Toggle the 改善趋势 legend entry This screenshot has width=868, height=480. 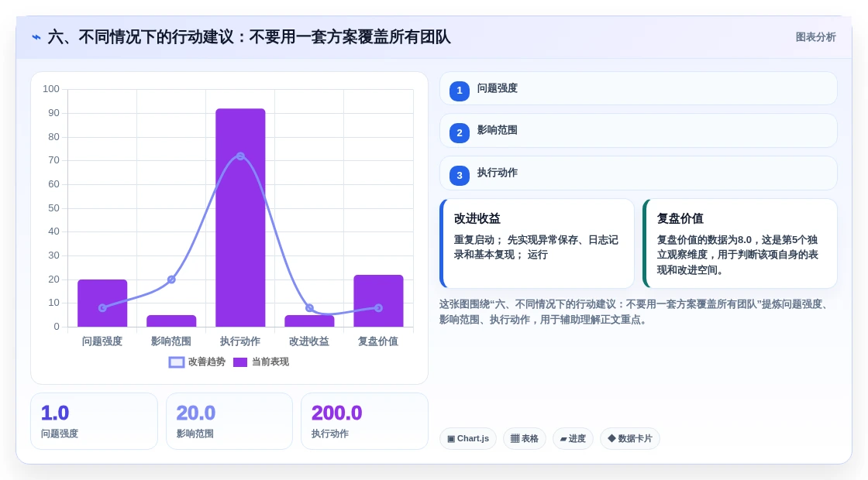198,362
